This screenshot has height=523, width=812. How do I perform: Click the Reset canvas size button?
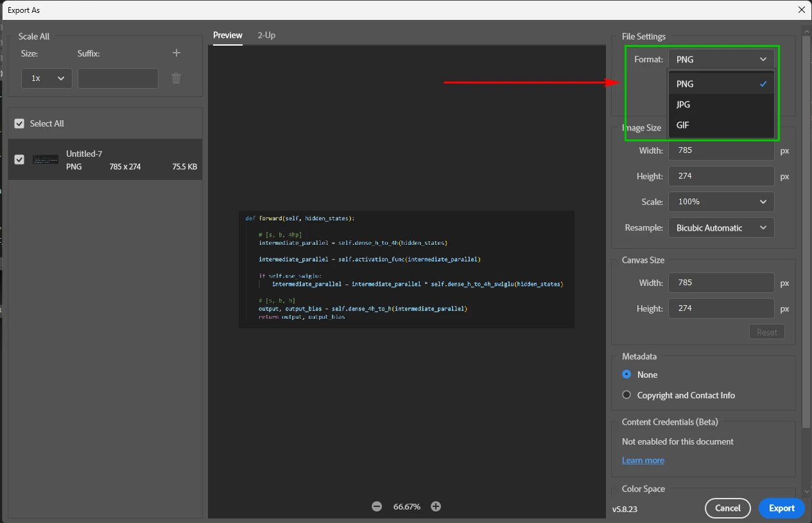click(767, 332)
